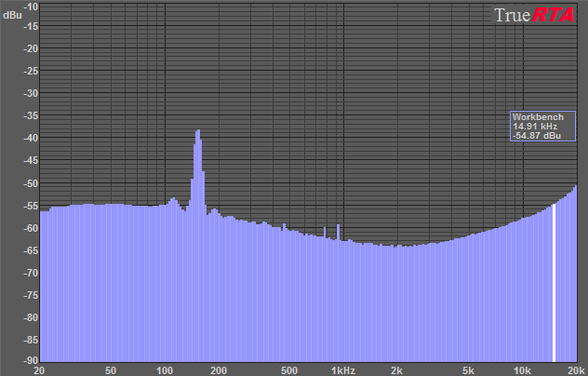Click the '14.91 kHz' readout value
Screen dimensions: 588x376
[x=535, y=127]
